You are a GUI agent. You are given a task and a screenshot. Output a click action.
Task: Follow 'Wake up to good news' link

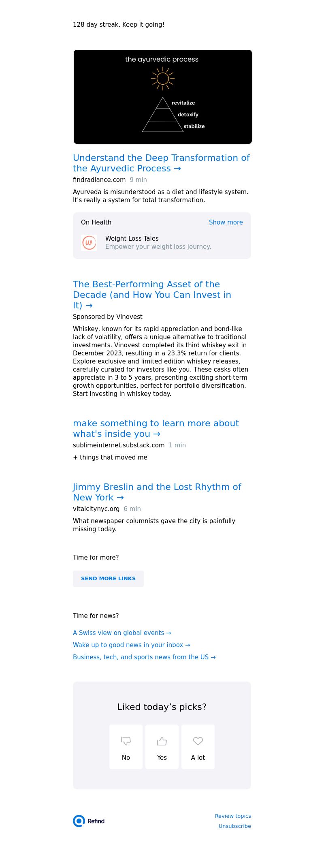coord(131,645)
